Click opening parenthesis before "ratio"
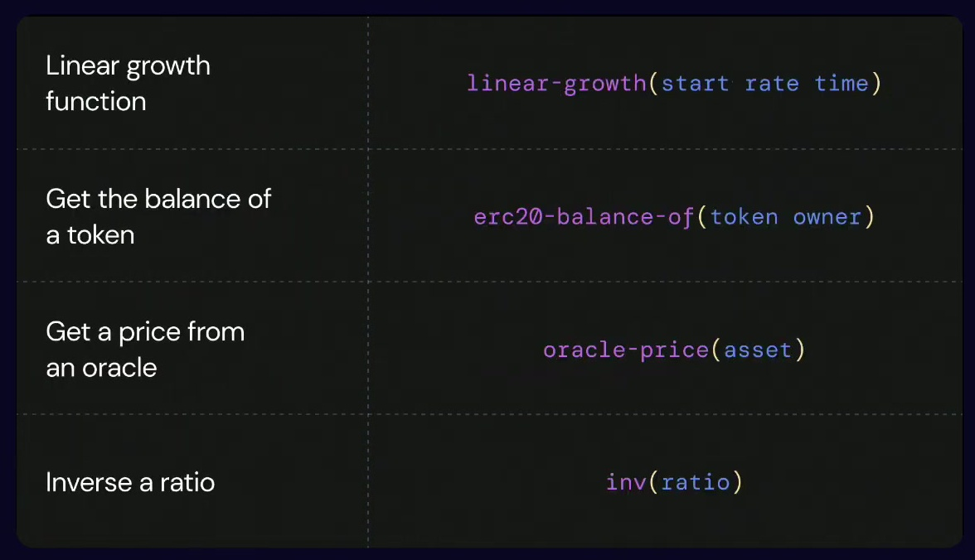 pos(653,482)
